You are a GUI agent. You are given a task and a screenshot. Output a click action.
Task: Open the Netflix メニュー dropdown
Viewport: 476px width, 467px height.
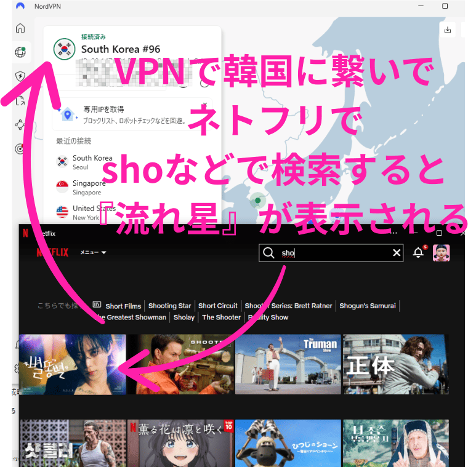[x=93, y=252]
